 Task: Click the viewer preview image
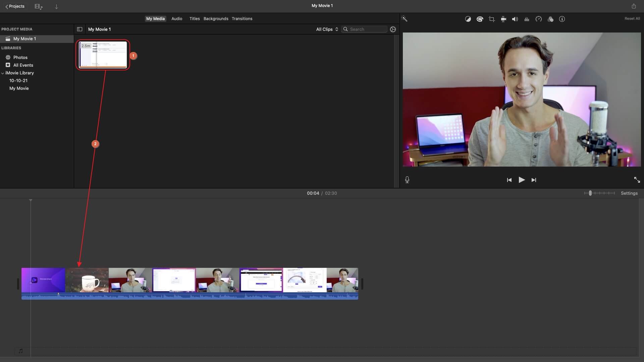(522, 100)
